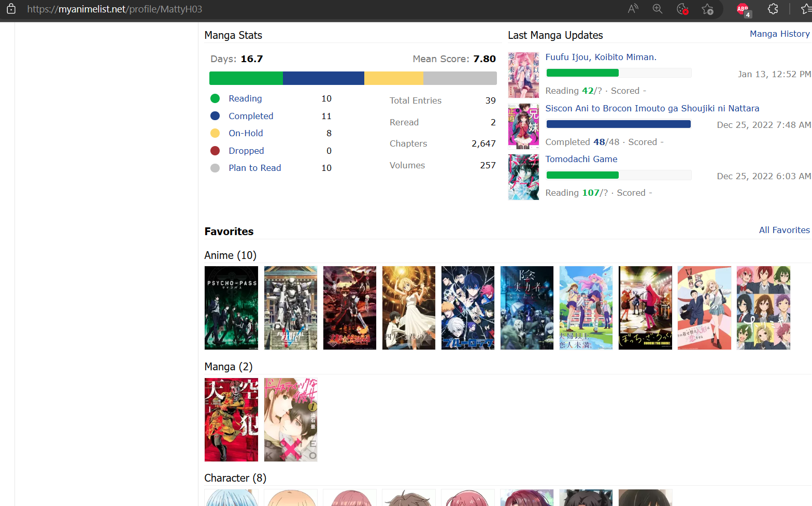Select the Plan to Read link

point(254,168)
